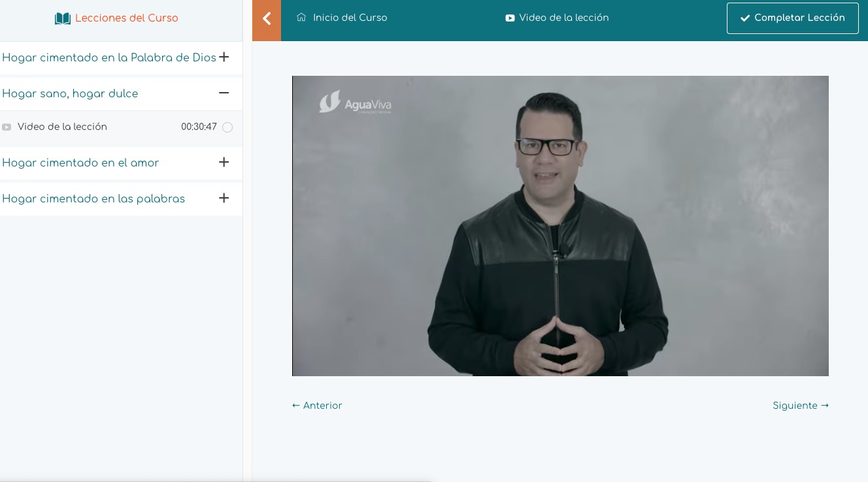868x482 pixels.
Task: Click the checkmark icon in Completar Lección
Action: pos(744,18)
